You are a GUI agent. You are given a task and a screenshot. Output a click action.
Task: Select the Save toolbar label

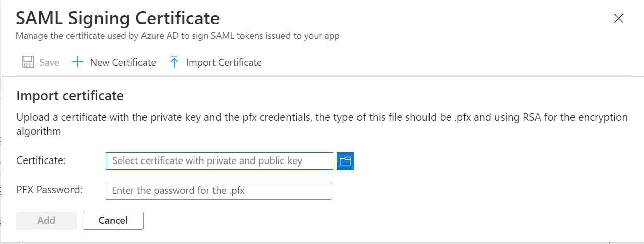[x=49, y=62]
